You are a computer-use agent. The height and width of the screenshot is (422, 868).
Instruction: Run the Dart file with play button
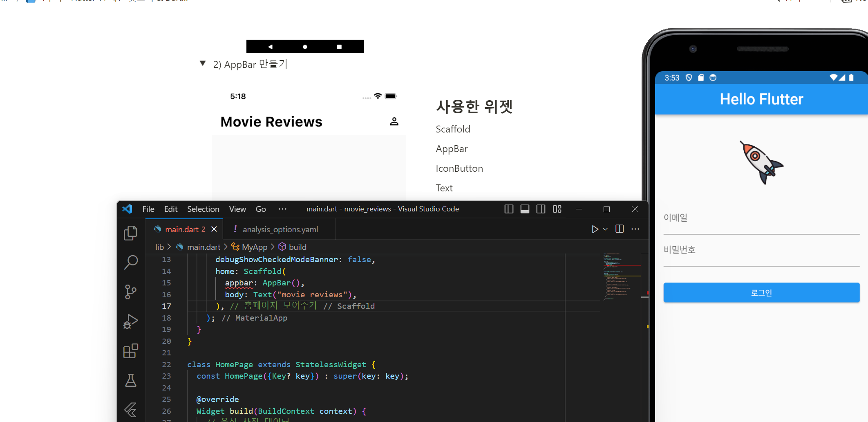pos(595,229)
